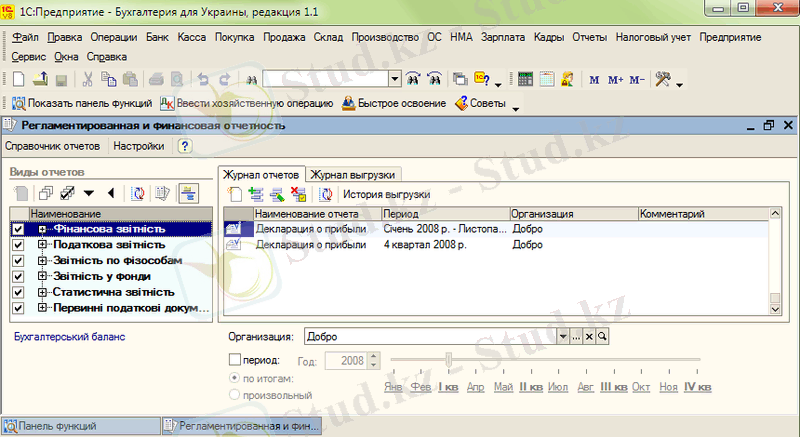Viewport: 800px width, 437px height.
Task: Open the Зарплата menu
Action: click(x=504, y=37)
